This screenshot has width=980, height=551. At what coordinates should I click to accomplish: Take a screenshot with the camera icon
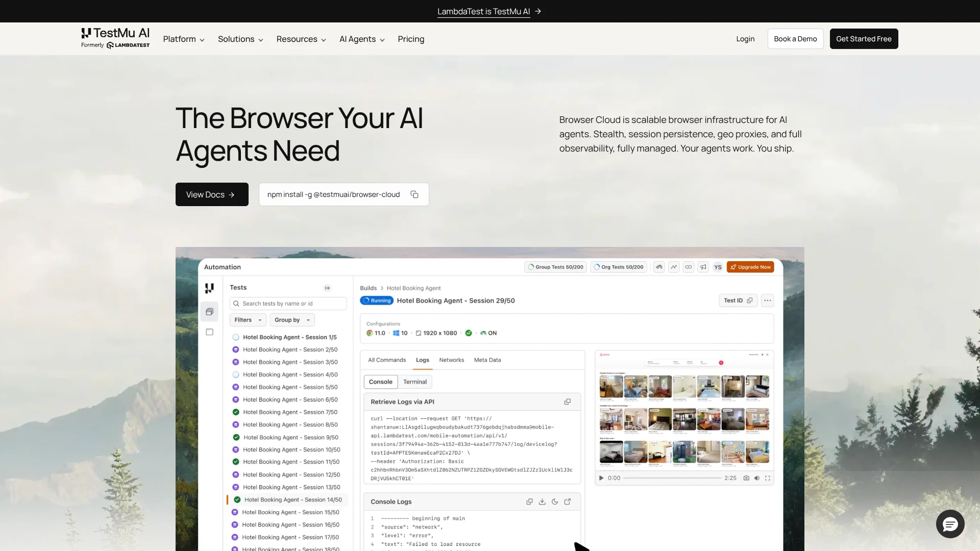[746, 478]
